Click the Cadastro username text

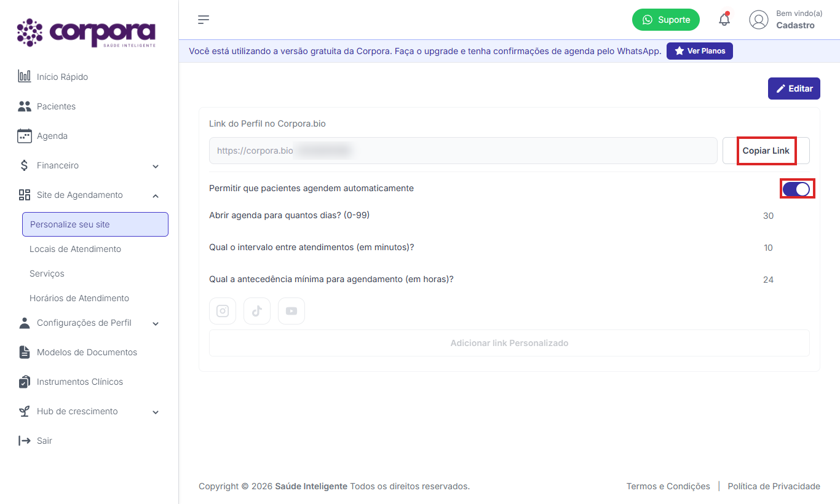click(795, 25)
